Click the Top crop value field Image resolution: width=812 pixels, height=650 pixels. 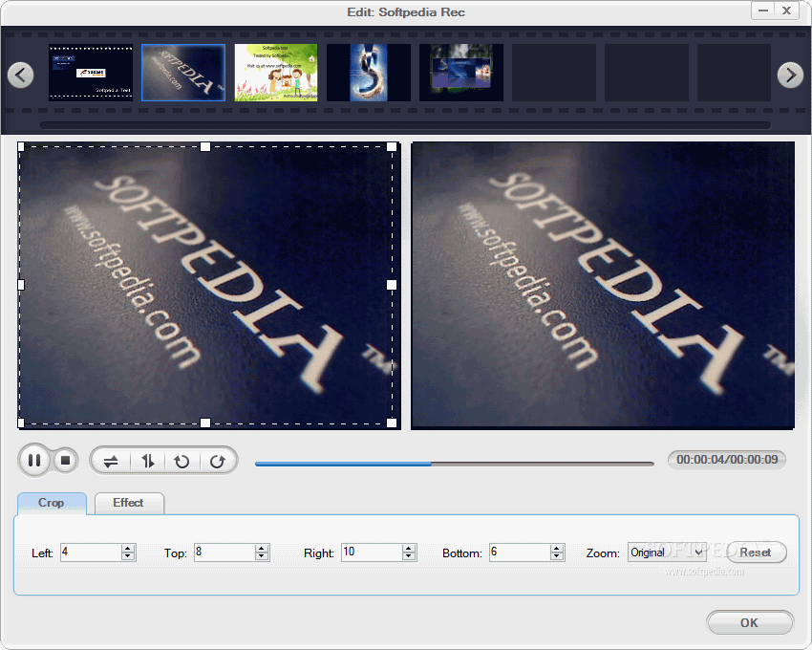(224, 552)
